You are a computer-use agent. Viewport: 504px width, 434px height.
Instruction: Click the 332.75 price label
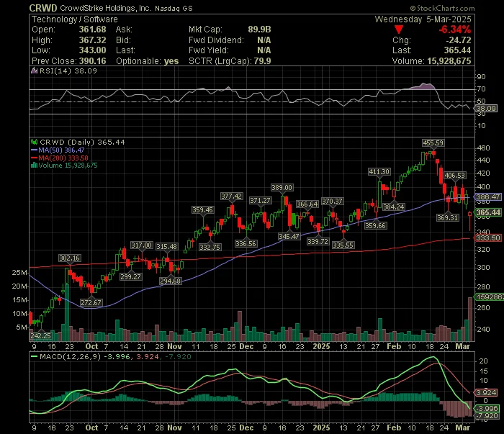[x=210, y=247]
